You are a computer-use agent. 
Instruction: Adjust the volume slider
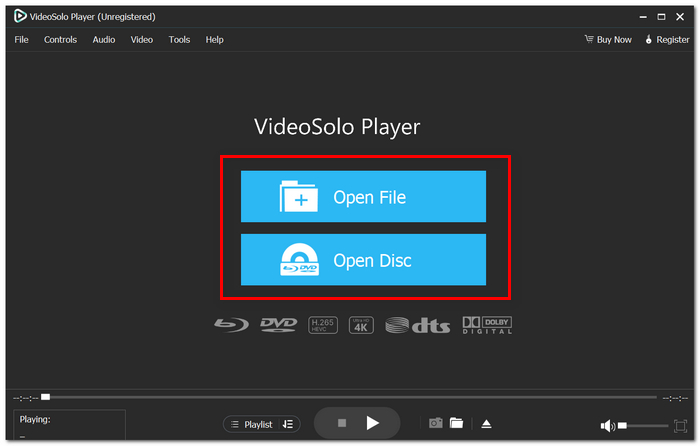point(643,426)
